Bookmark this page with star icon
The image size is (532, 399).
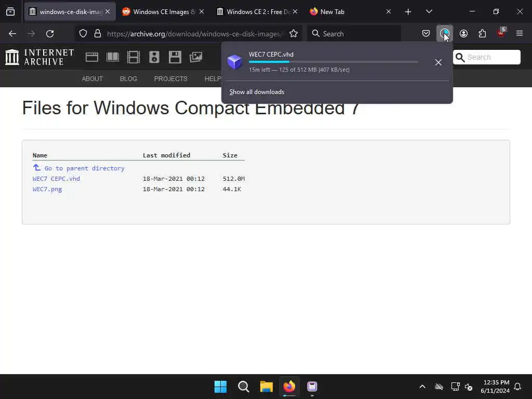[294, 34]
